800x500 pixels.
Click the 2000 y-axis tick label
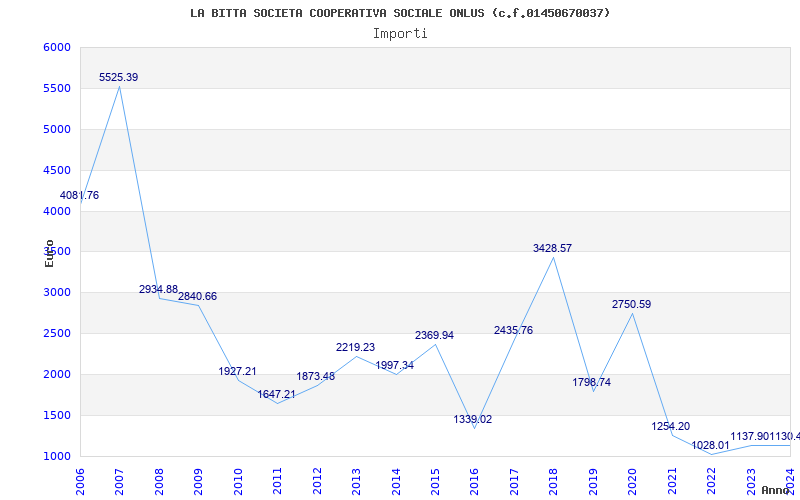pos(57,374)
